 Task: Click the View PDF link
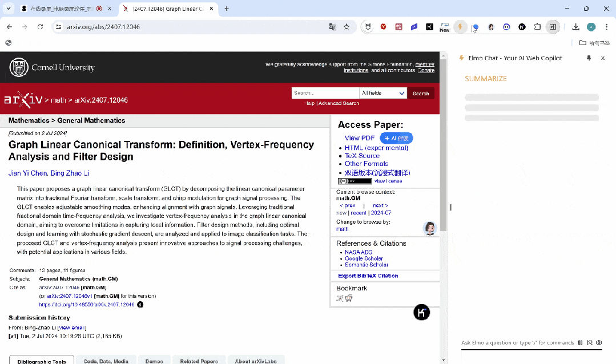tap(360, 138)
